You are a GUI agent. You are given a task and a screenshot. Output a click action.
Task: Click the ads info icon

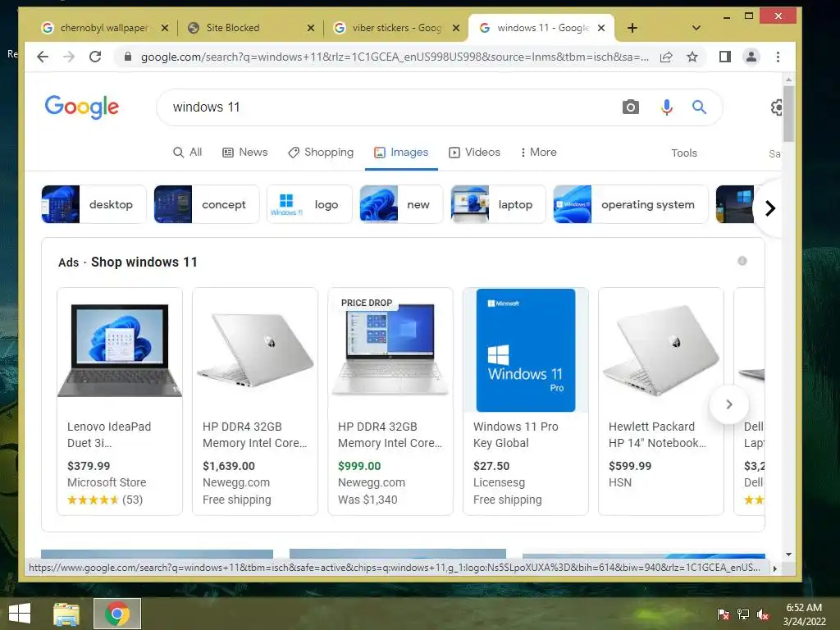[742, 261]
